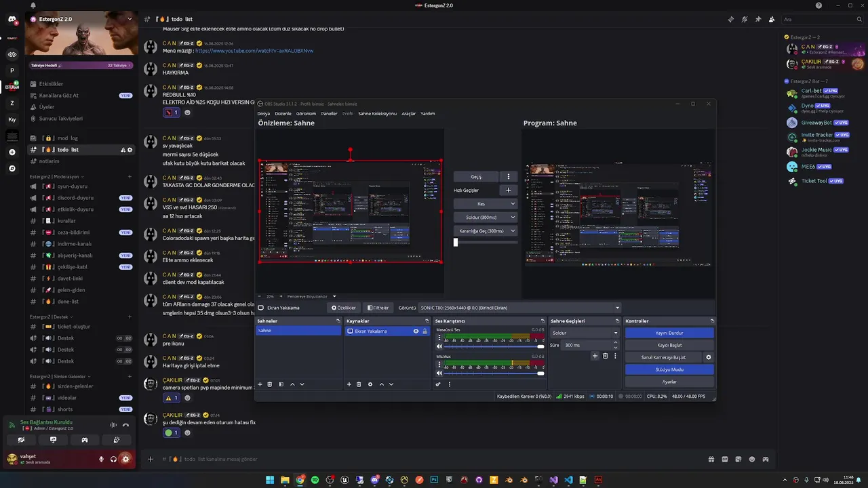Click the studio mode transition T-bar slider
Image resolution: width=868 pixels, height=488 pixels.
click(486, 242)
